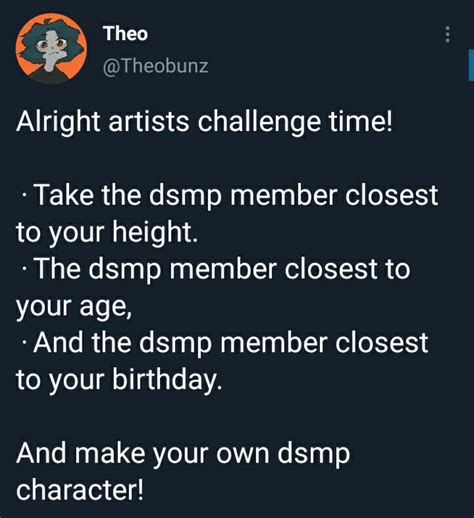474x518 pixels.
Task: Open Theo's profile picture avatar
Action: 51,48
